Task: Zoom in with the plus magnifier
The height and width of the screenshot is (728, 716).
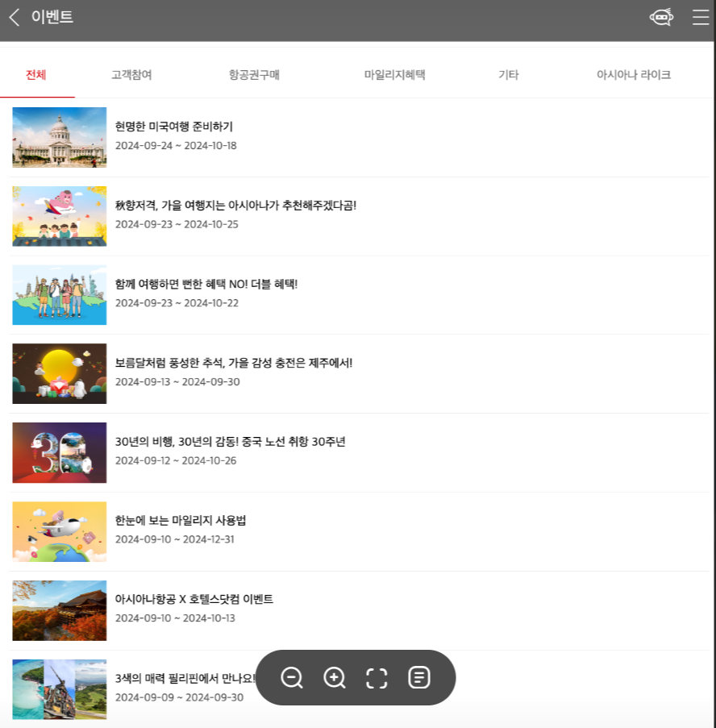Action: click(x=335, y=678)
